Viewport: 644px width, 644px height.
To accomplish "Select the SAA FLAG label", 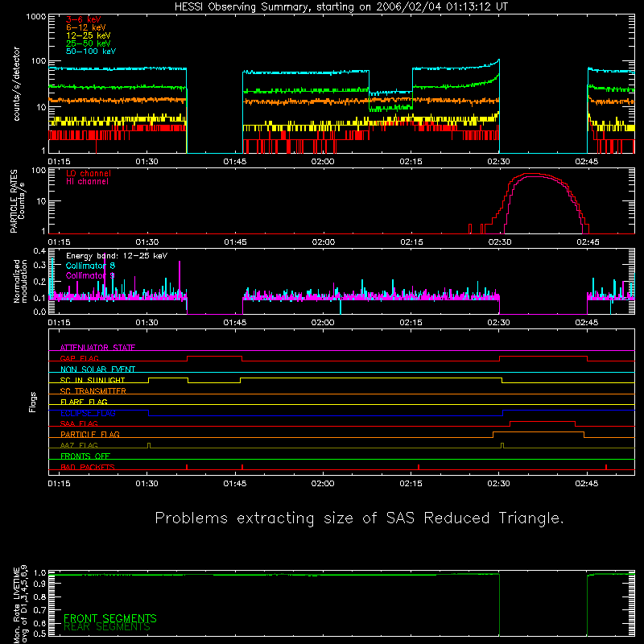I will tap(79, 423).
